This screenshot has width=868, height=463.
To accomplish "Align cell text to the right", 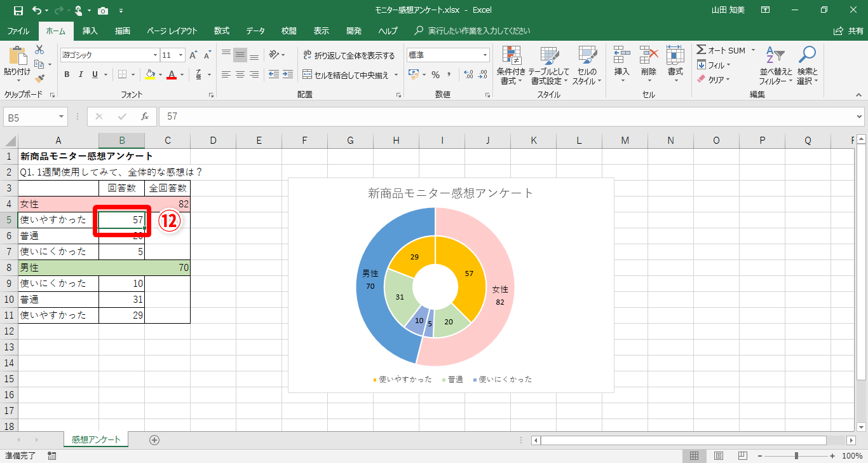I will 254,74.
